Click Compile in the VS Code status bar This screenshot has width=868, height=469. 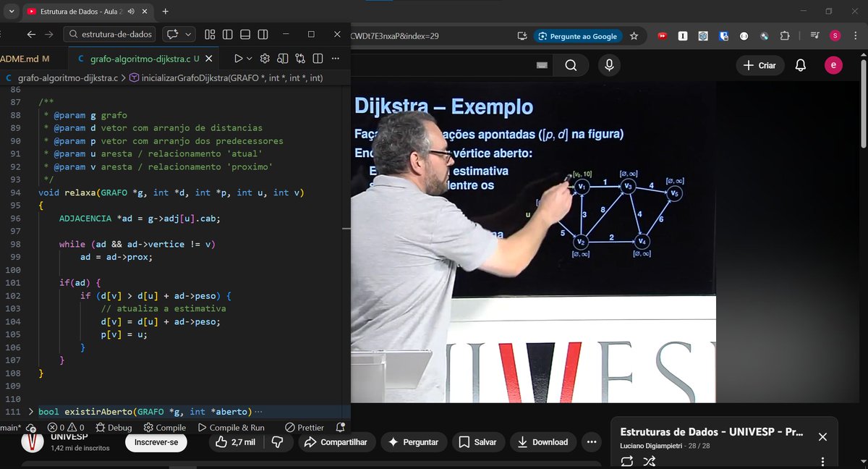tap(165, 428)
